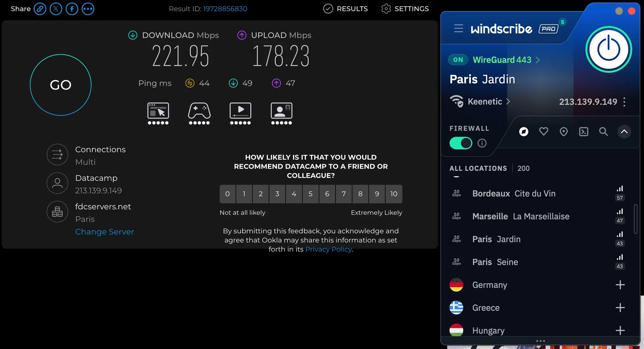Show firewall info tooltip icon
This screenshot has width=644, height=349.
pos(482,143)
